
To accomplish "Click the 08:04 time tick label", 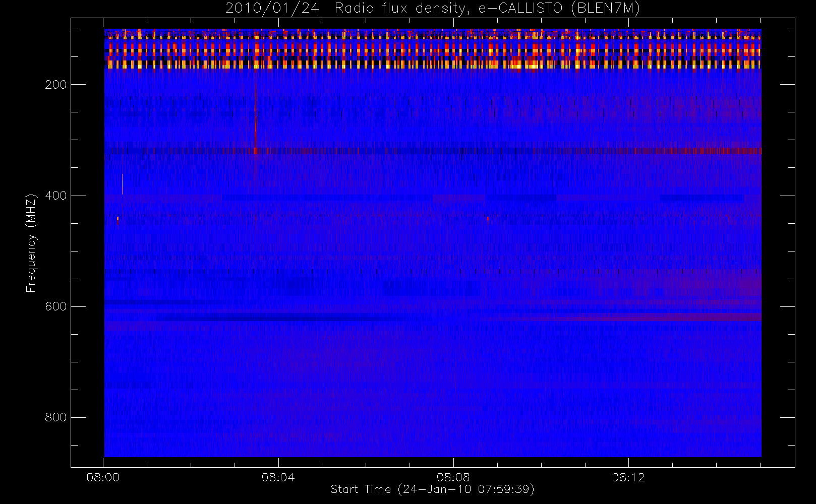I will coord(278,477).
